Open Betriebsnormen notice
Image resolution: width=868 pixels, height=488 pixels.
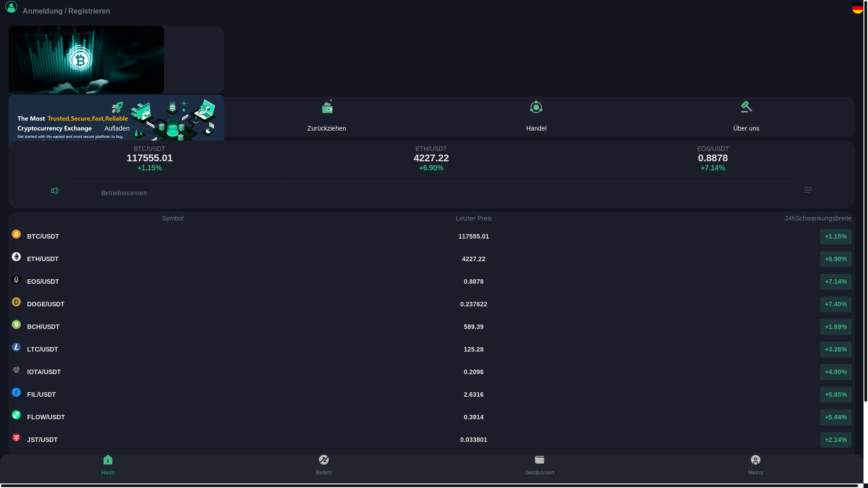click(x=124, y=193)
